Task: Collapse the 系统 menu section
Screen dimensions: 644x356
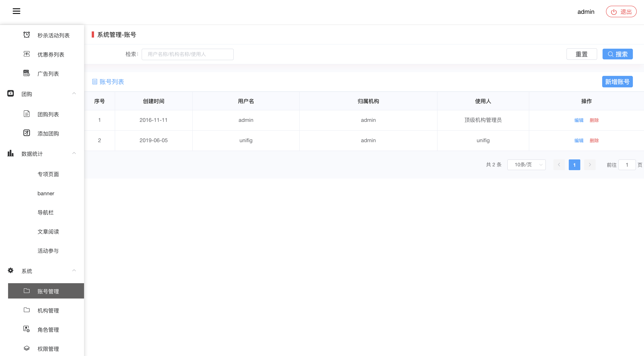Action: click(x=74, y=271)
